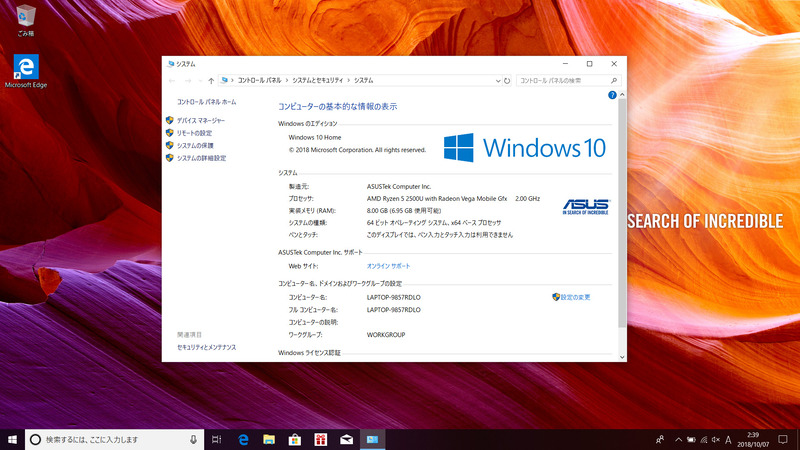800x450 pixels.
Task: Click the システム breadcrumb
Action: coord(364,81)
